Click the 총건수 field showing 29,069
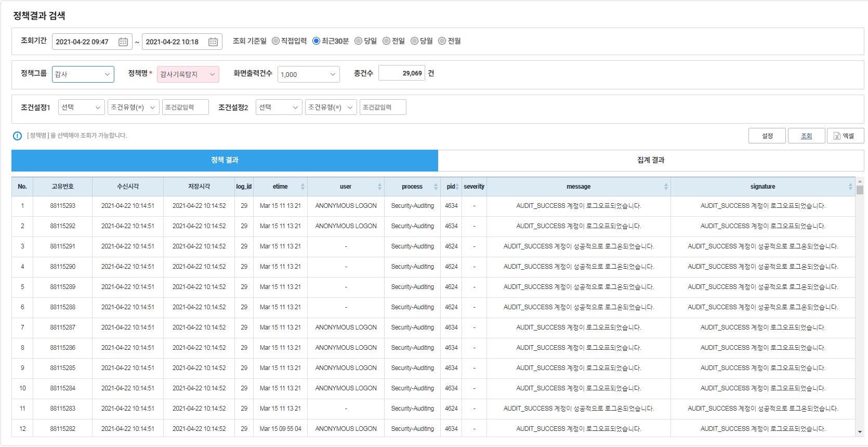 point(402,73)
